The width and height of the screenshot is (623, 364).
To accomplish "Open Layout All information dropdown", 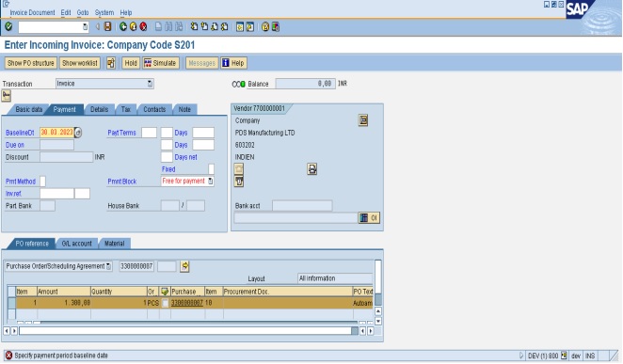I will coord(334,278).
